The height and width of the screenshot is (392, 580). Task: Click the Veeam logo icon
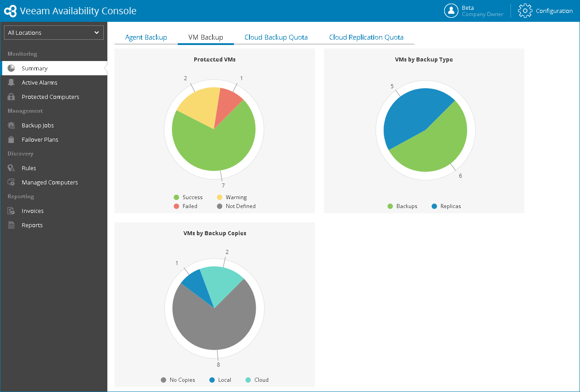(x=10, y=11)
